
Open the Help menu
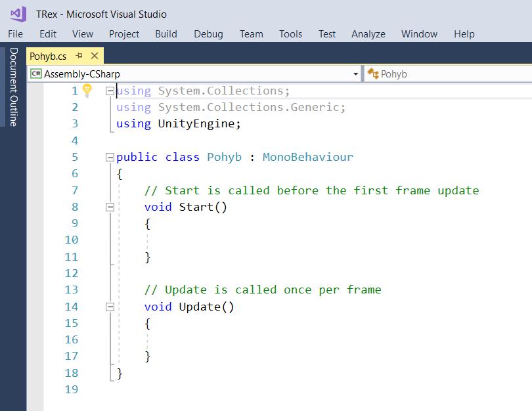coord(464,34)
